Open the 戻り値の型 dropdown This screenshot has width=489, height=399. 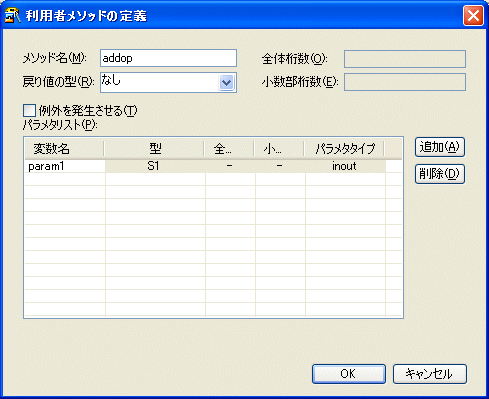(226, 82)
